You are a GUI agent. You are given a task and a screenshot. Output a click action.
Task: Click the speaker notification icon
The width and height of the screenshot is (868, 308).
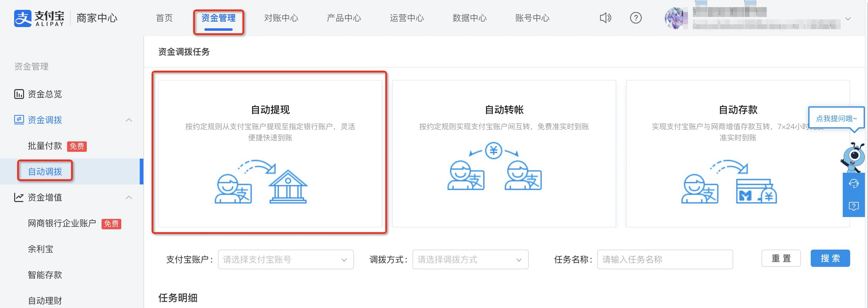pos(605,18)
